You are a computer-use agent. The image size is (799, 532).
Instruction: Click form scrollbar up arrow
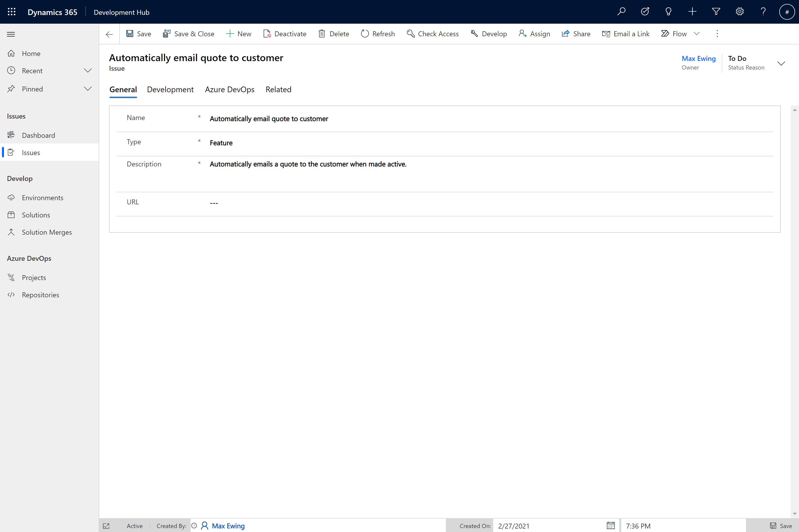point(795,110)
